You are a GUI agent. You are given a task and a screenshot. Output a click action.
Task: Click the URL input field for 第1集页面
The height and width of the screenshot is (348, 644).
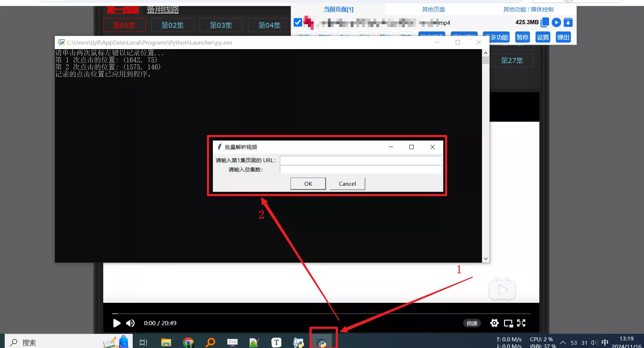(360, 160)
